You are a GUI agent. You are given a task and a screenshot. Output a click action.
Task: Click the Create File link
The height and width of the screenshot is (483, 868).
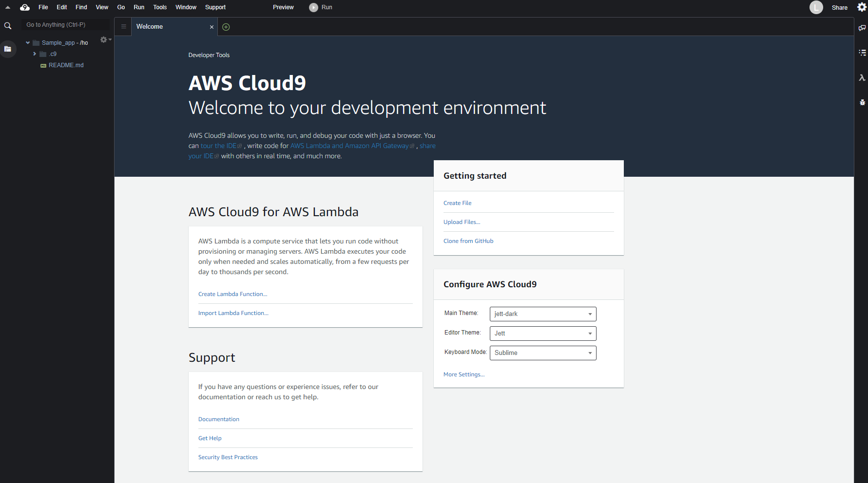click(457, 203)
